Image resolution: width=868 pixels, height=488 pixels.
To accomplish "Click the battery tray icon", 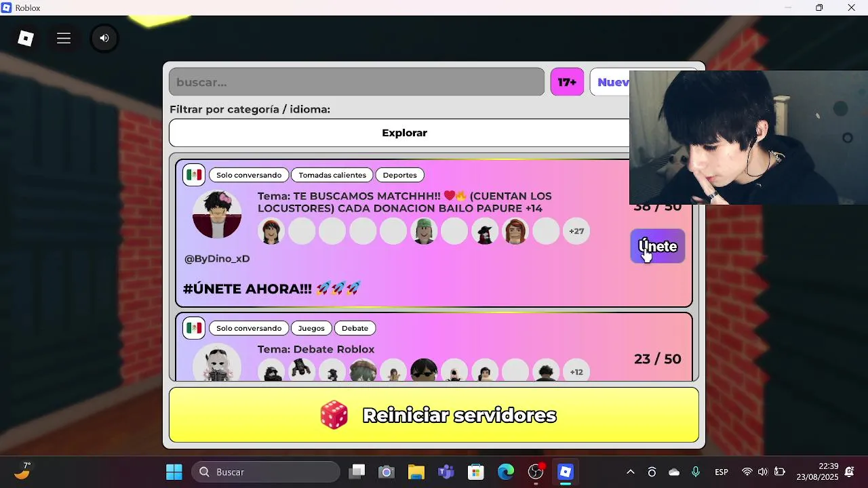I will (x=780, y=472).
